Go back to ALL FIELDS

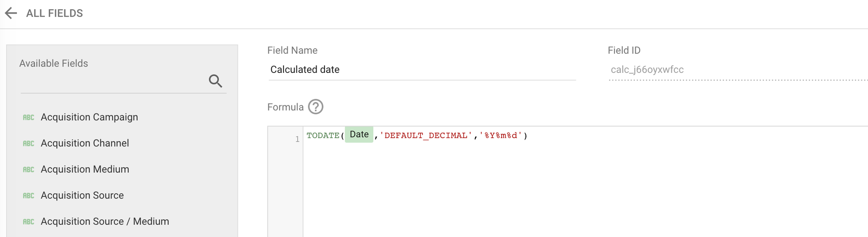[x=54, y=13]
